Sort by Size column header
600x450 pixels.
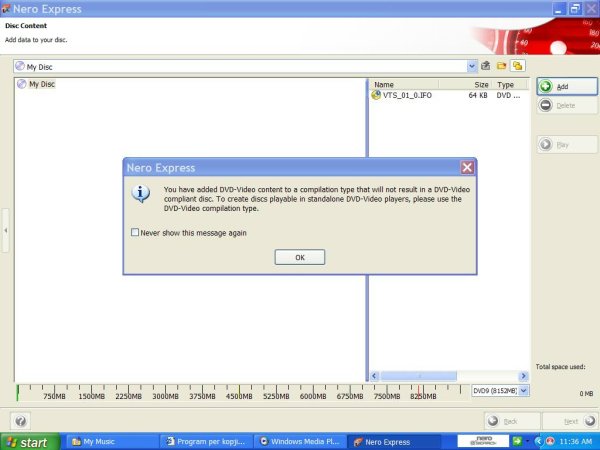465,85
